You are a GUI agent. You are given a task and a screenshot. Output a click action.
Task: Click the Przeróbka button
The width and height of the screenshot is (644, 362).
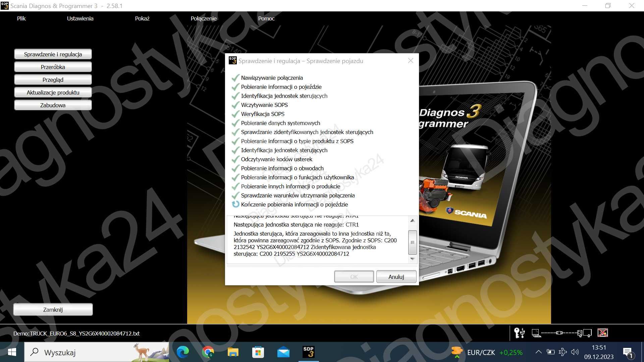(x=53, y=67)
